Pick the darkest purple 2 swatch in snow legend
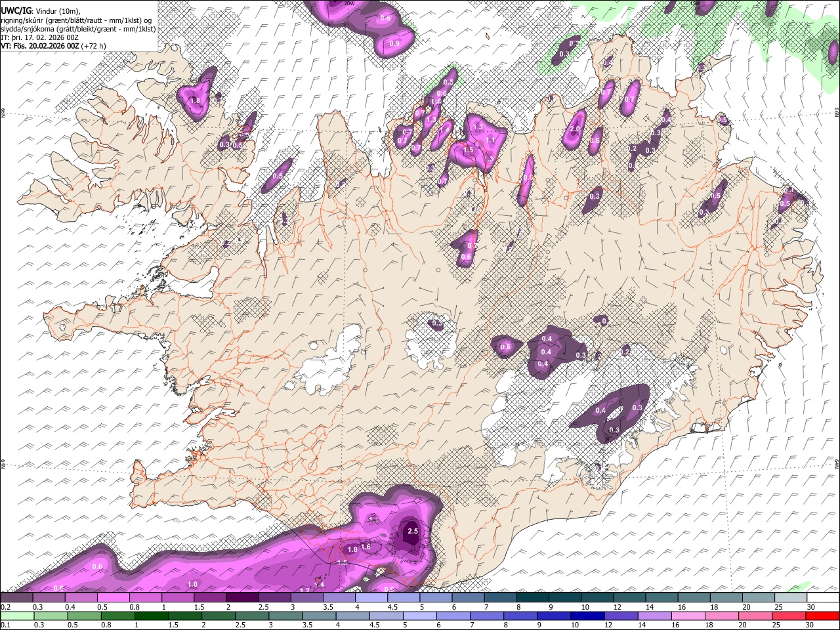 coord(242,597)
